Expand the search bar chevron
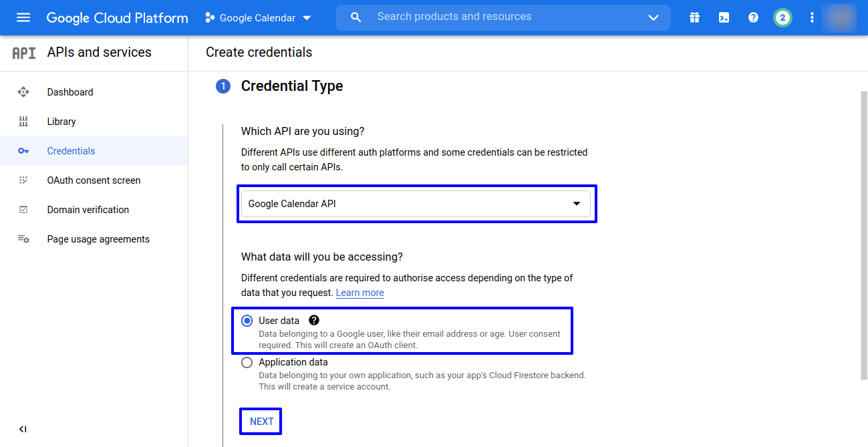Viewport: 868px width, 447px height. 654,17
